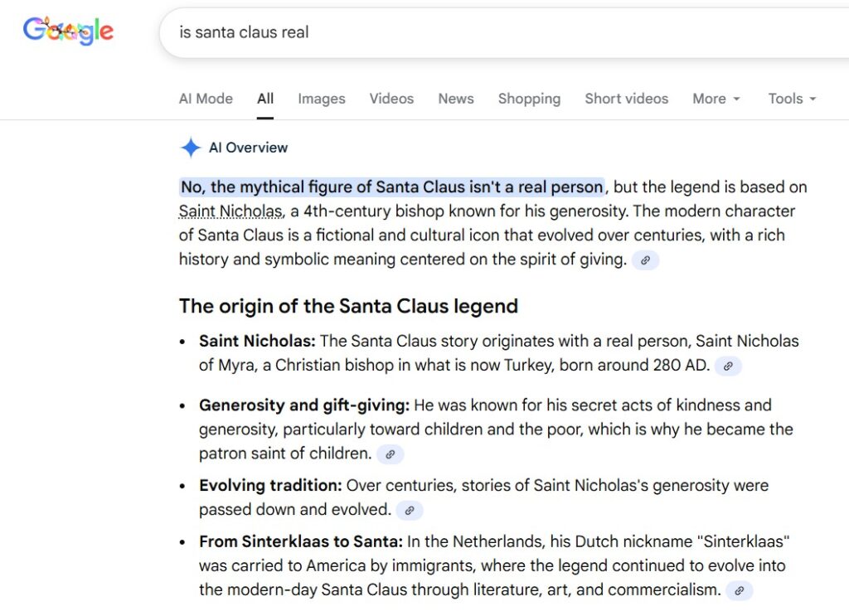The height and width of the screenshot is (616, 849).
Task: Click the link icon after the gift-giving bullet
Action: click(391, 454)
